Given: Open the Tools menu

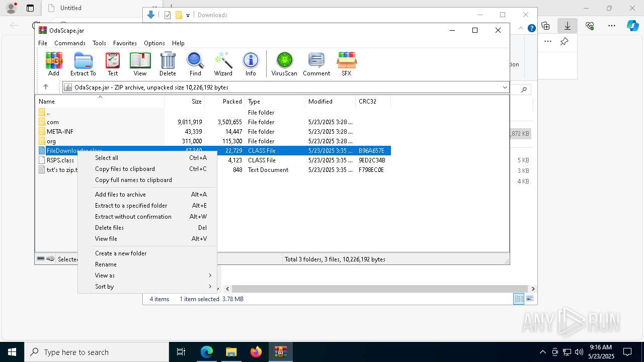Looking at the screenshot, I should coord(99,43).
